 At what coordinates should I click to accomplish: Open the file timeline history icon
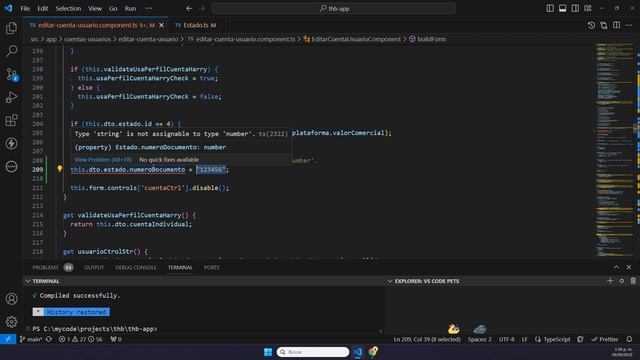point(591,25)
